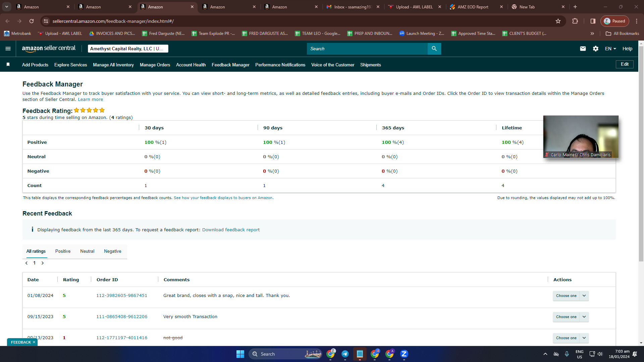Screen dimensions: 644x362
Task: Open Manage All Inventory menu item
Action: (113, 65)
